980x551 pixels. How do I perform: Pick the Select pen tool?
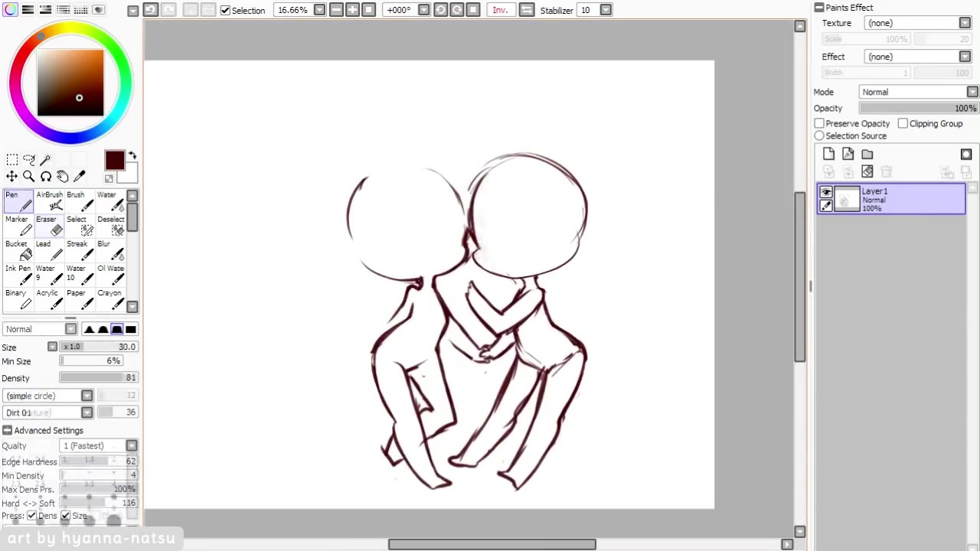[80, 226]
